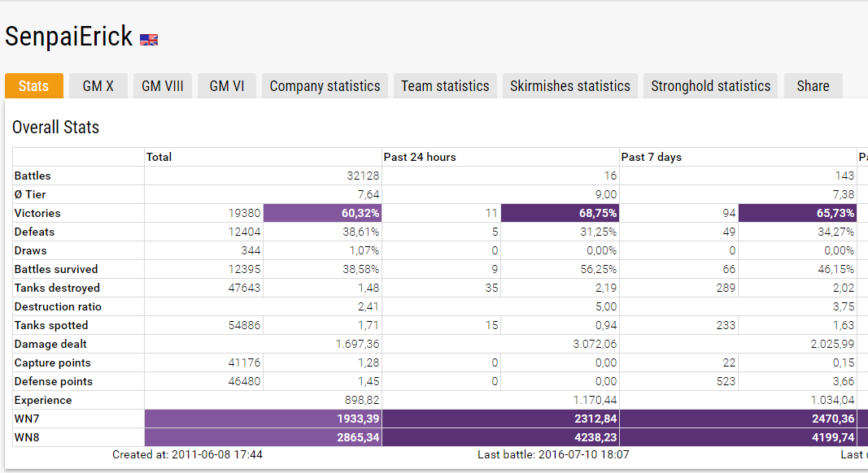
Task: Open the GM X tab
Action: (98, 86)
